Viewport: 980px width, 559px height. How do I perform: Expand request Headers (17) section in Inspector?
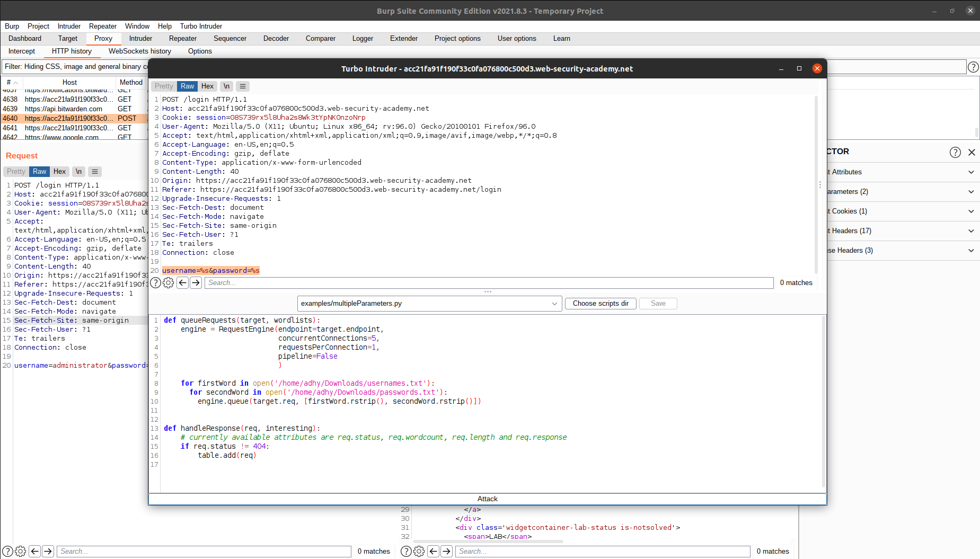903,231
